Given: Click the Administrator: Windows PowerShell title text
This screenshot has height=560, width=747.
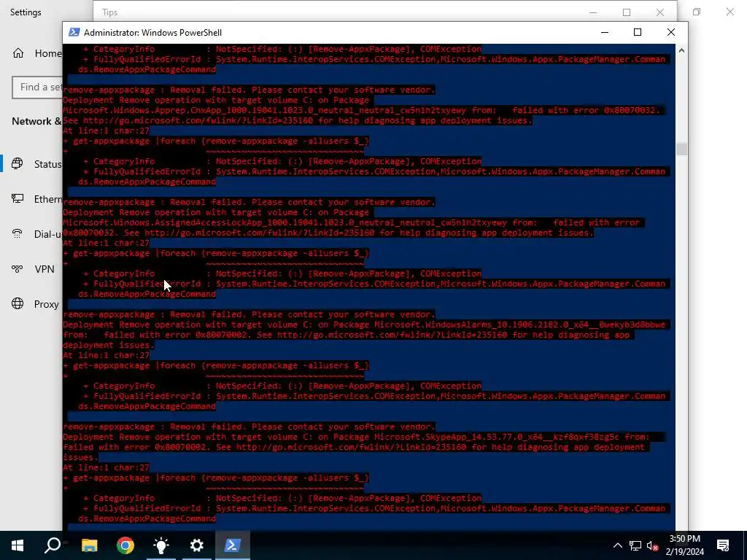Looking at the screenshot, I should click(152, 32).
